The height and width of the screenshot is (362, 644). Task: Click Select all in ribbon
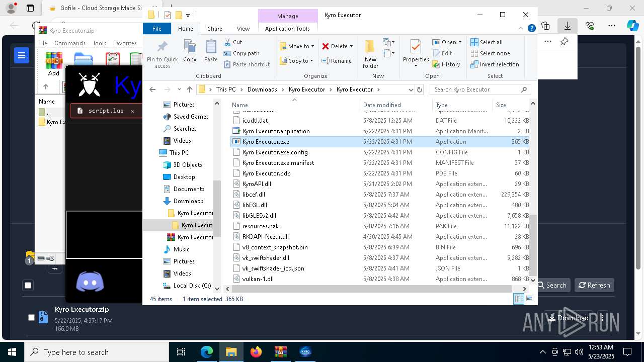point(486,42)
